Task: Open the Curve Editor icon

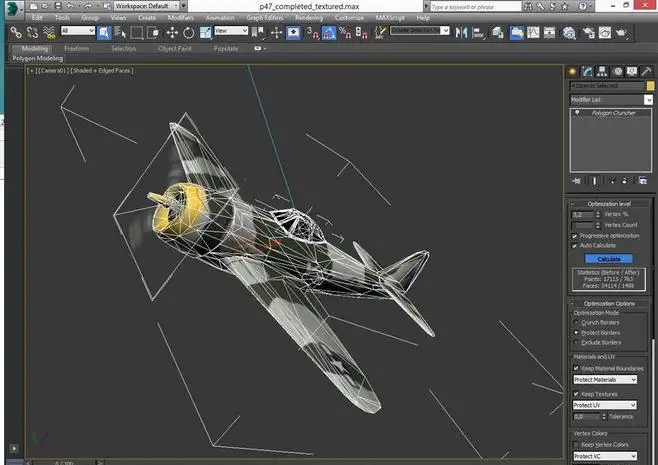Action: point(533,32)
